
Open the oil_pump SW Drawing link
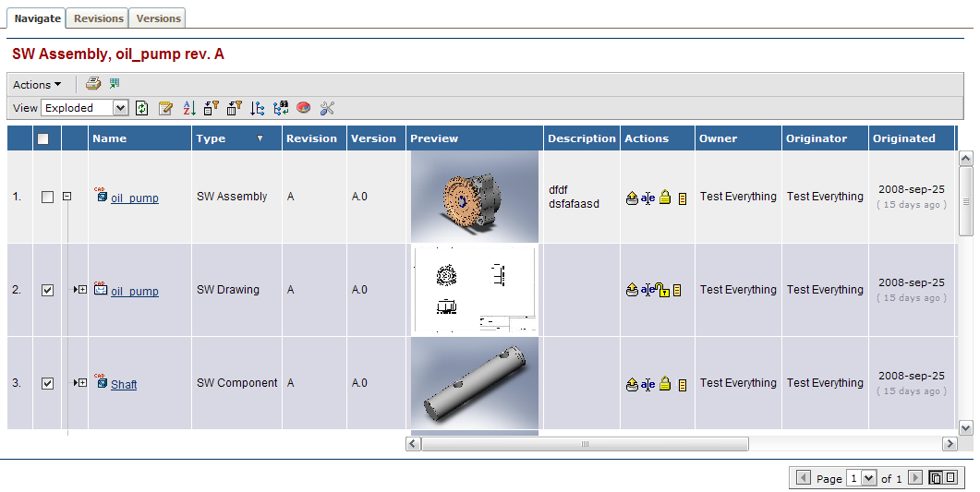point(134,292)
